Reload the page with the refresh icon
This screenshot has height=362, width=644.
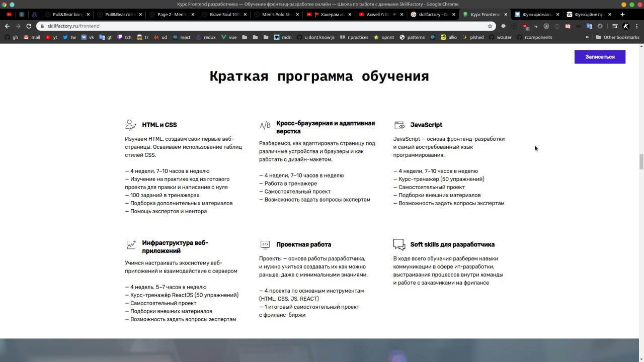(x=29, y=26)
